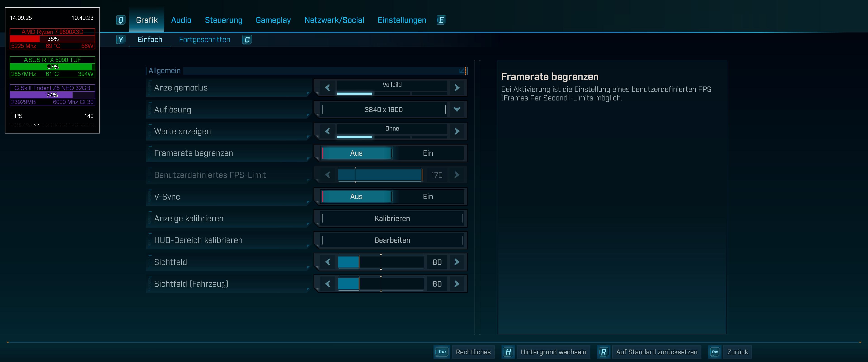
Task: Increase Sichtfeld with right arrow
Action: (x=457, y=262)
